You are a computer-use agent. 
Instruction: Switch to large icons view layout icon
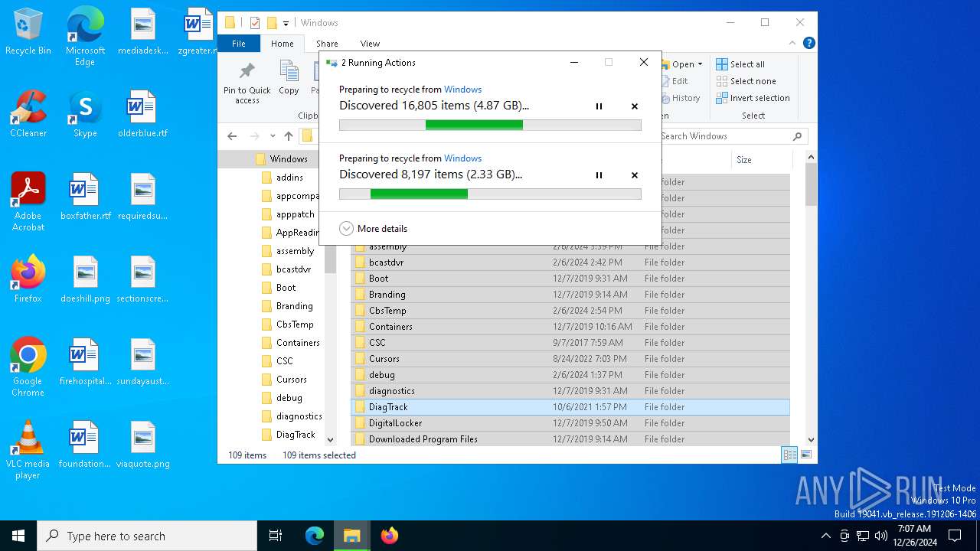[x=805, y=455]
